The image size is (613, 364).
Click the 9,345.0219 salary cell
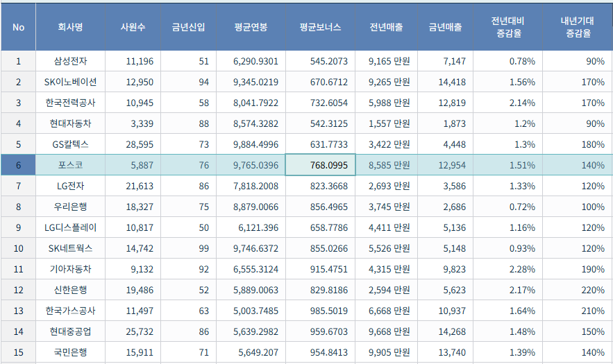[x=251, y=82]
